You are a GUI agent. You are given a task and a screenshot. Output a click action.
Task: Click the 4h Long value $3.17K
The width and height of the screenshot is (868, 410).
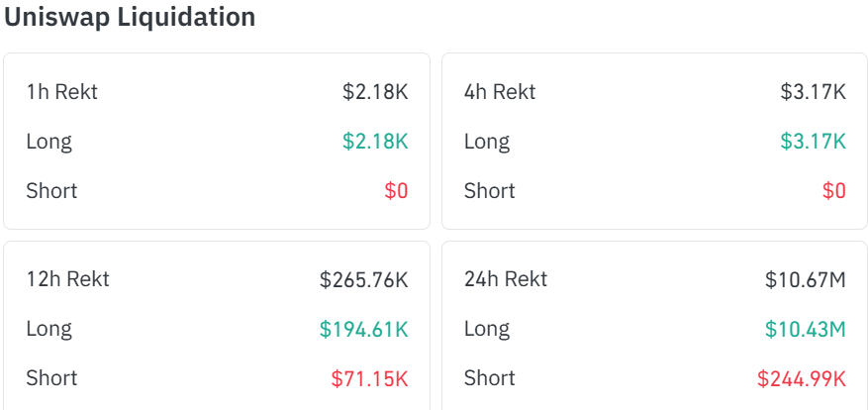[814, 142]
